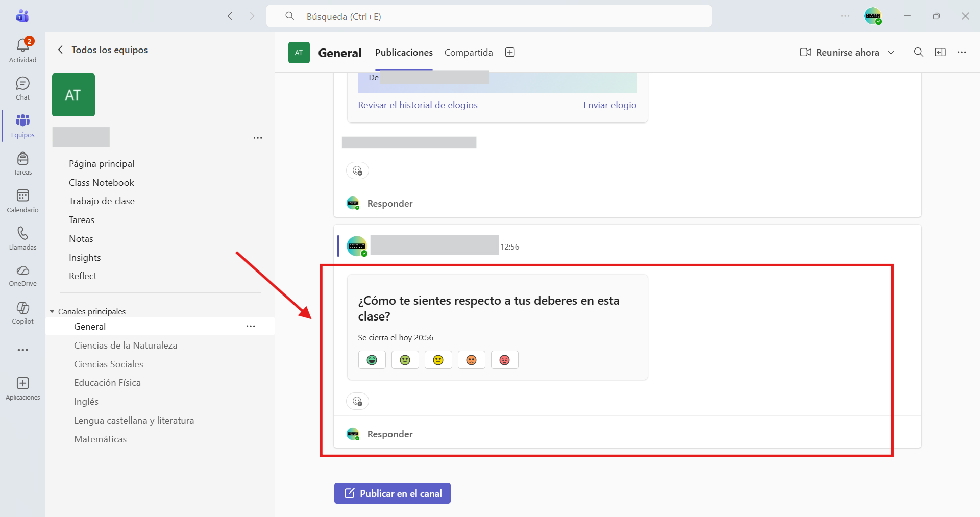Open General channel more options ellipsis
Image resolution: width=980 pixels, height=517 pixels.
coord(251,326)
